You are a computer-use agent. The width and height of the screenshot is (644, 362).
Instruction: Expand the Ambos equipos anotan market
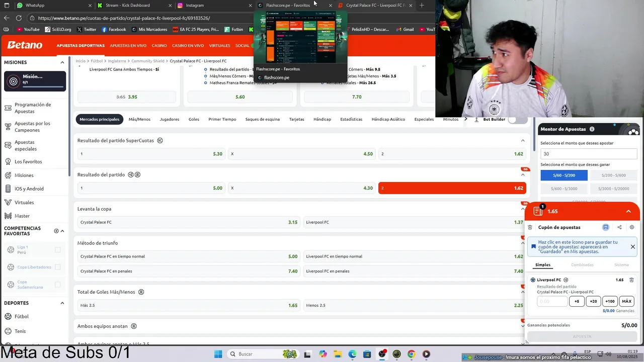point(523,326)
